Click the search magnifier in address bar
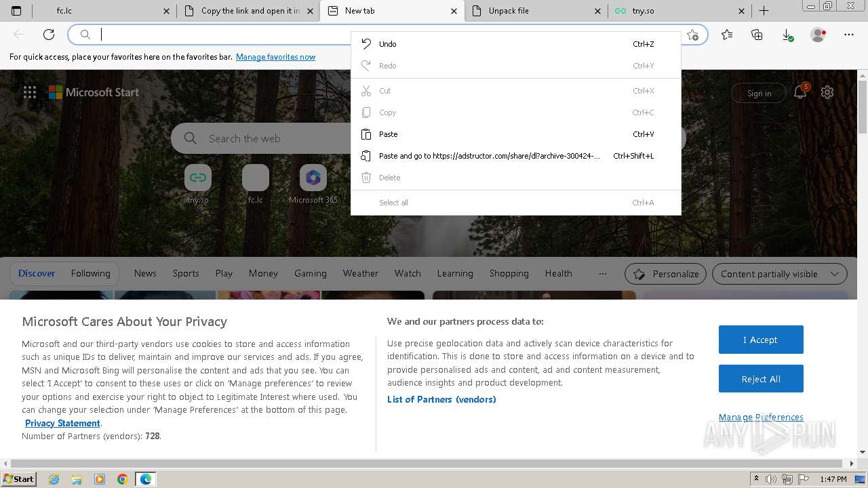The width and height of the screenshot is (868, 488). [85, 35]
